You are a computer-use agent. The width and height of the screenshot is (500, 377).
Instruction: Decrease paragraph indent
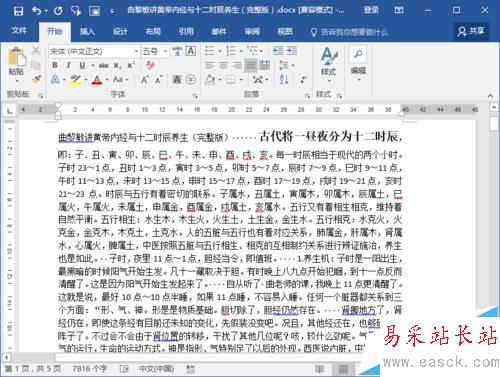[x=278, y=51]
